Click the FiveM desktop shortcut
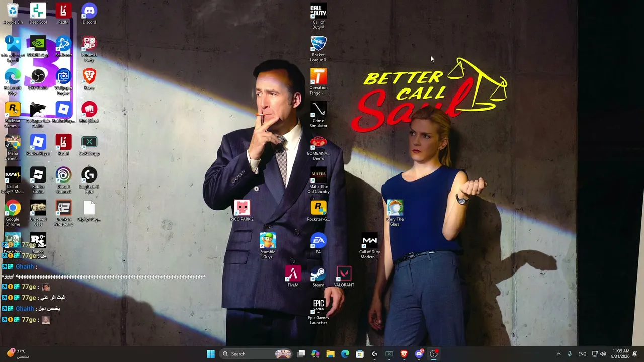The image size is (644, 362). [293, 277]
